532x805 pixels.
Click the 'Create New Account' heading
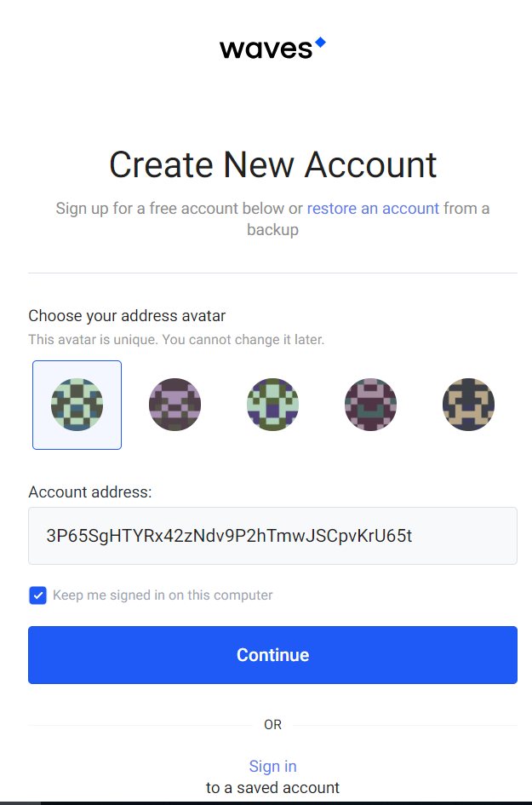(272, 164)
